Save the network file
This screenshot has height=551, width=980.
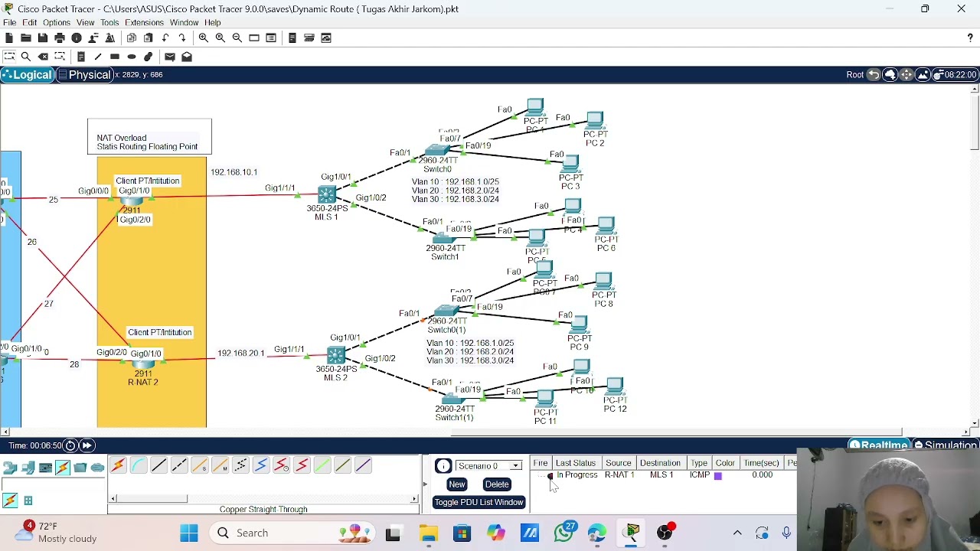42,37
